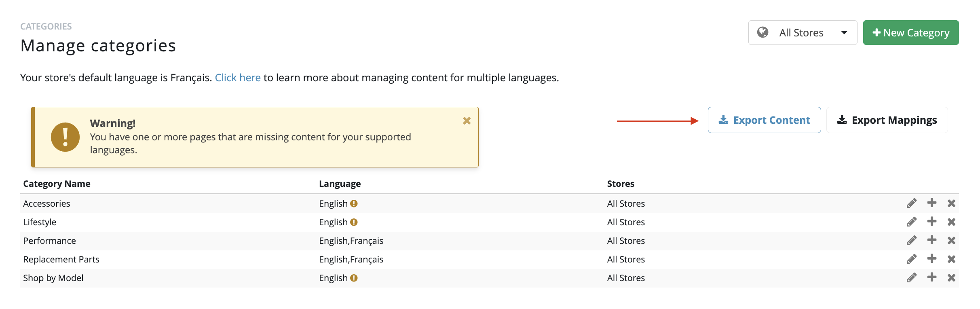The height and width of the screenshot is (309, 980).
Task: Click the CATEGORIES breadcrumb label
Action: click(46, 26)
